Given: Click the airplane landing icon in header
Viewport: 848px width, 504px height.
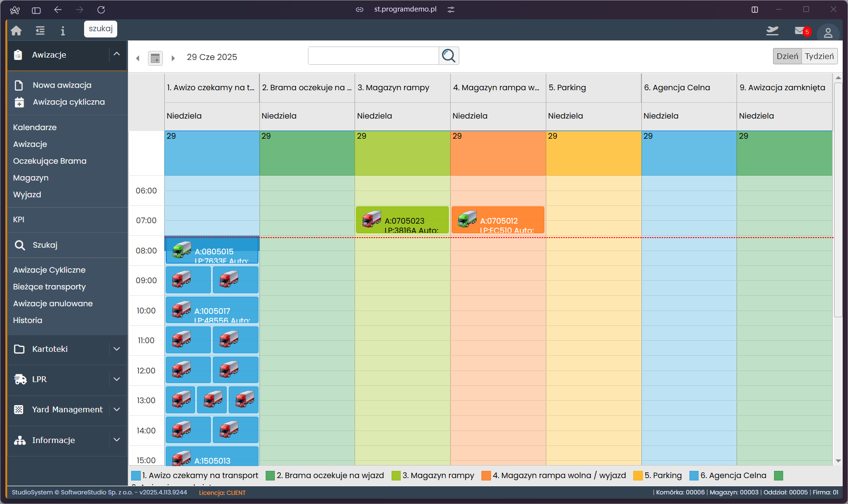Looking at the screenshot, I should (x=772, y=31).
